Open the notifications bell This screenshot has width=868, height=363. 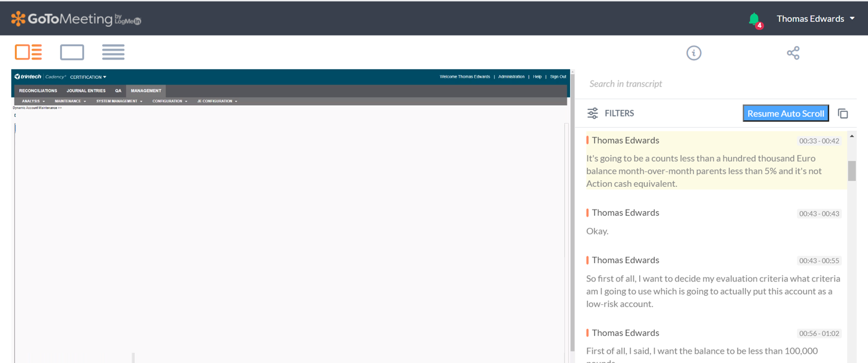[x=755, y=20]
